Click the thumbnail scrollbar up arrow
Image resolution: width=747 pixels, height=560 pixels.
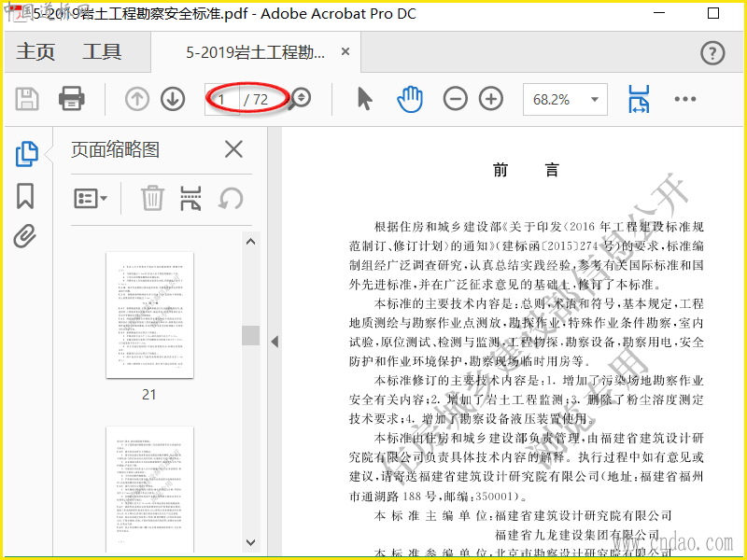(x=250, y=242)
